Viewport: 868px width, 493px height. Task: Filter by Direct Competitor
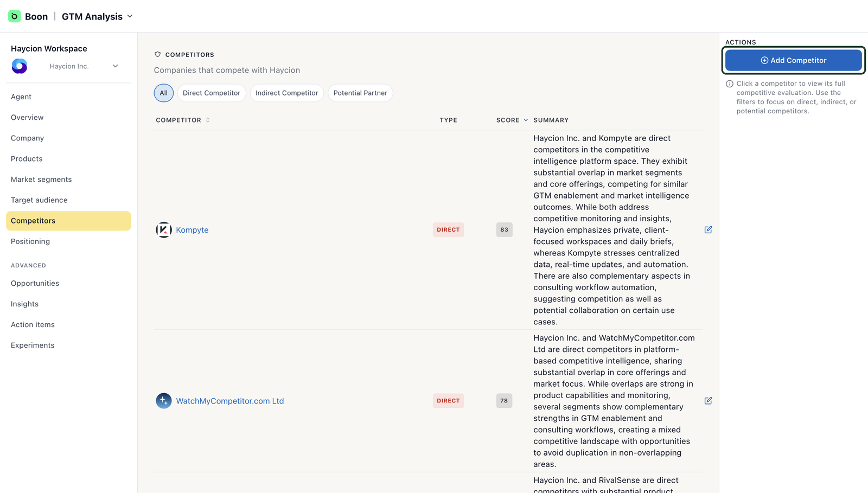tap(212, 93)
